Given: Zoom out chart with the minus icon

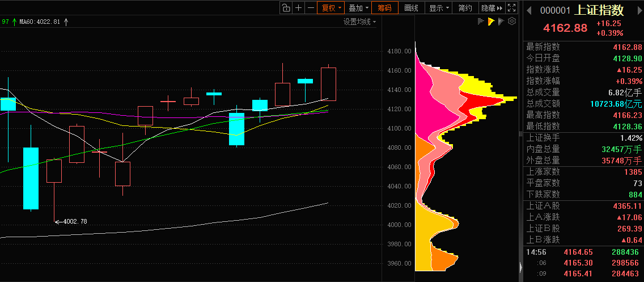Looking at the screenshot, I should coord(311,8).
